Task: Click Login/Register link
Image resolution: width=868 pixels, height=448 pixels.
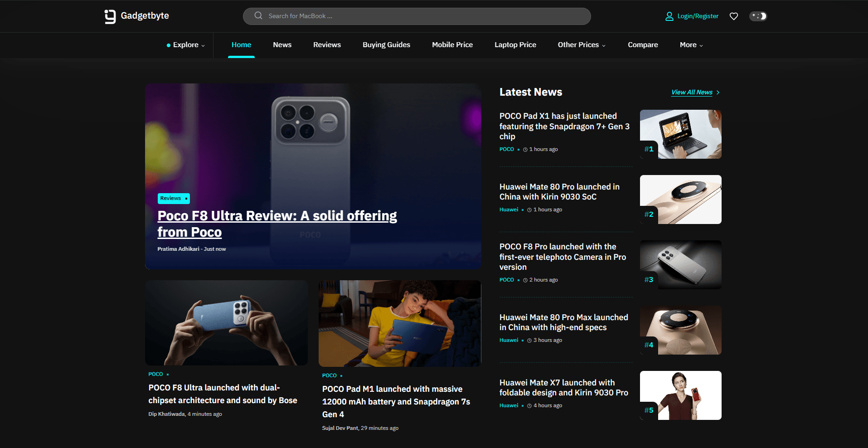Action: pos(698,16)
